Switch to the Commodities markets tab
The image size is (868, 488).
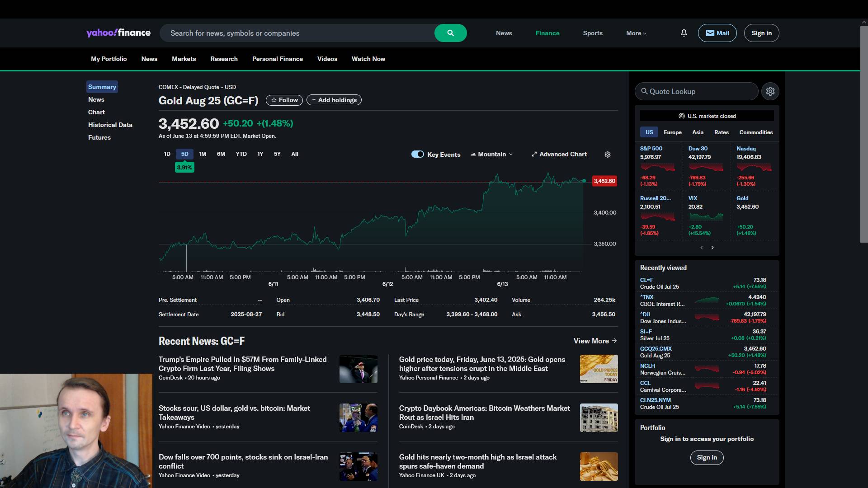[755, 132]
